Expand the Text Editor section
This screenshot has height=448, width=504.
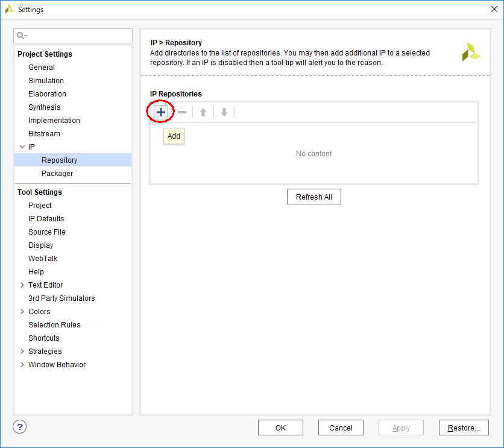(22, 285)
